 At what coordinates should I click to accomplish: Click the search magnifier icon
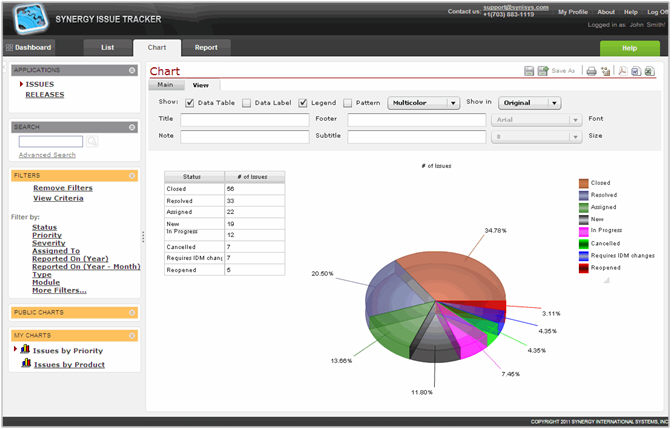tap(92, 141)
